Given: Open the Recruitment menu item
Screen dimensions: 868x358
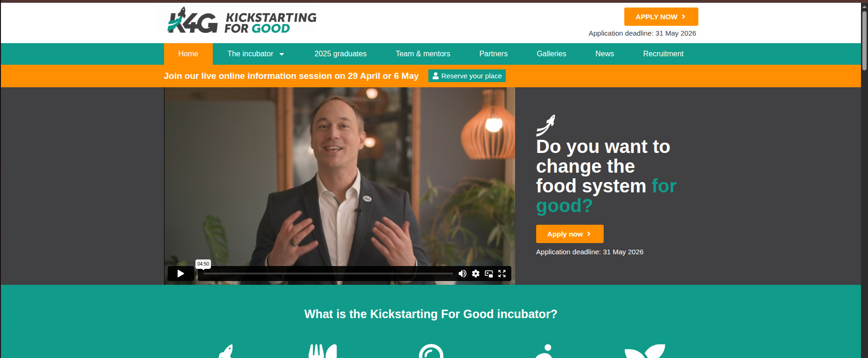Looking at the screenshot, I should pos(663,54).
